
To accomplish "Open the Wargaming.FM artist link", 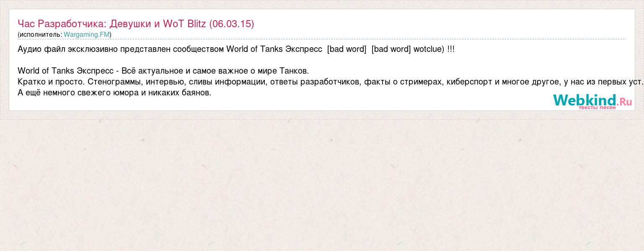I will click(86, 35).
